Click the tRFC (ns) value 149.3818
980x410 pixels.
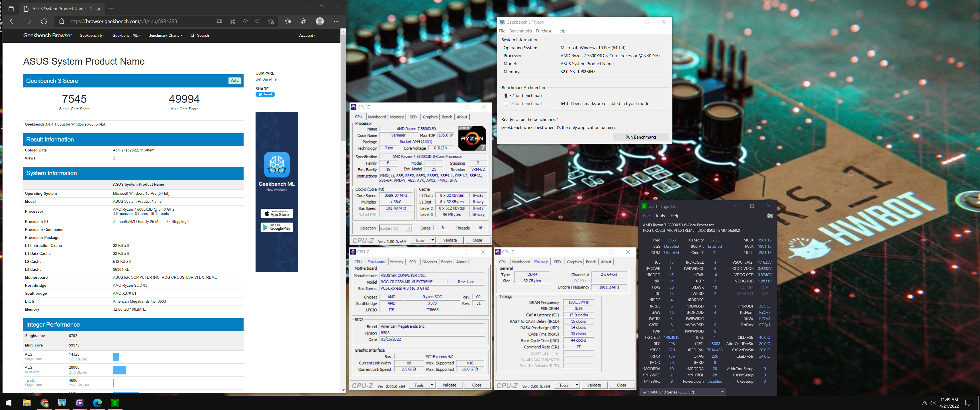pos(671,337)
